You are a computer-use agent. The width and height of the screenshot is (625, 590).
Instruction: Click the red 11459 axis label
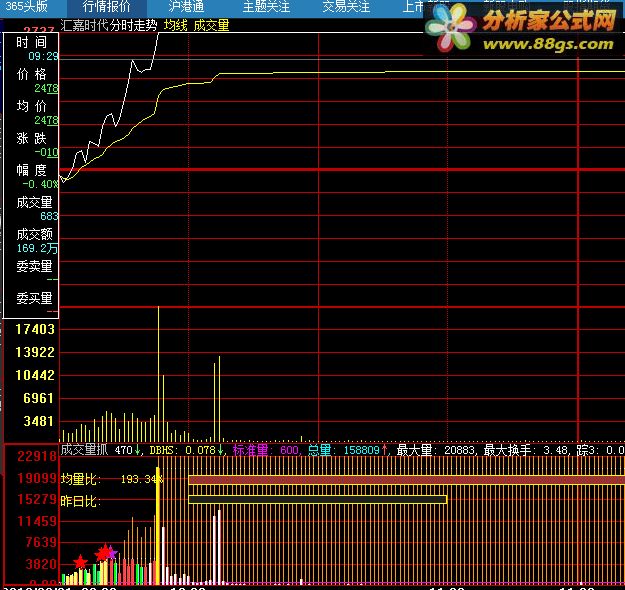coord(37,521)
